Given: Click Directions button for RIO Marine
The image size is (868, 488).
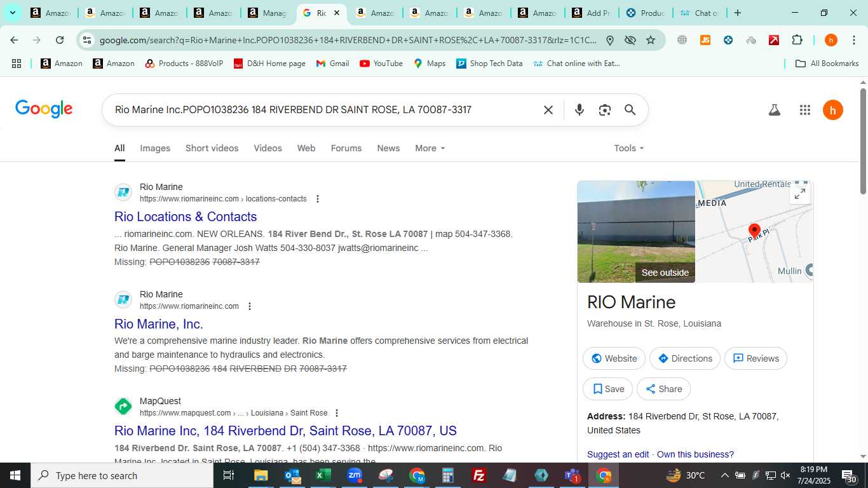Looking at the screenshot, I should (x=685, y=358).
